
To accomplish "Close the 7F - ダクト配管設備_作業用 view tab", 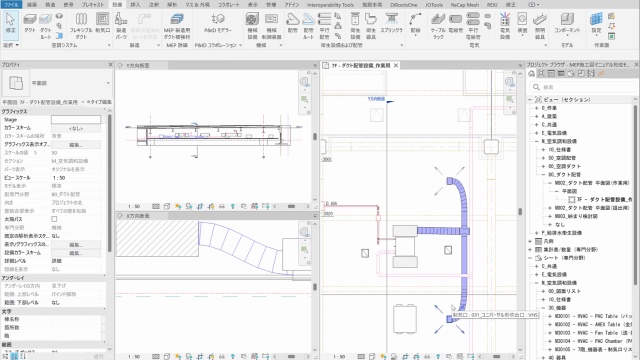I will [x=396, y=65].
